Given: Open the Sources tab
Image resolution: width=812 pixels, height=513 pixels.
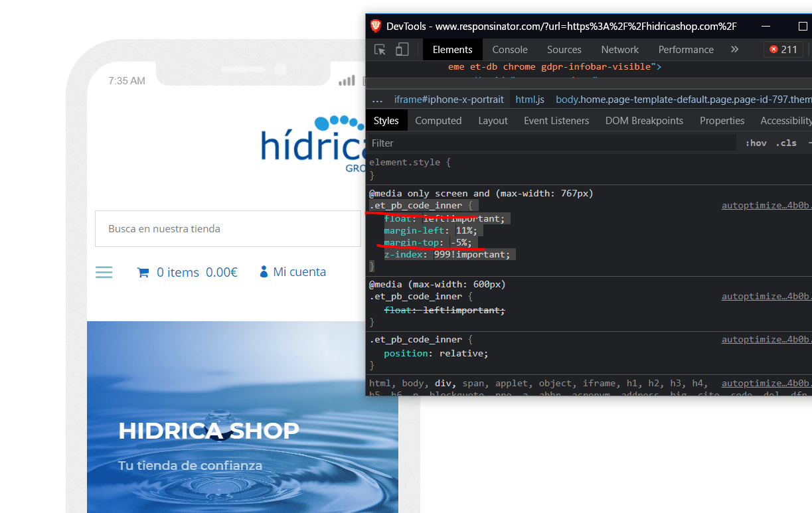Looking at the screenshot, I should point(564,50).
